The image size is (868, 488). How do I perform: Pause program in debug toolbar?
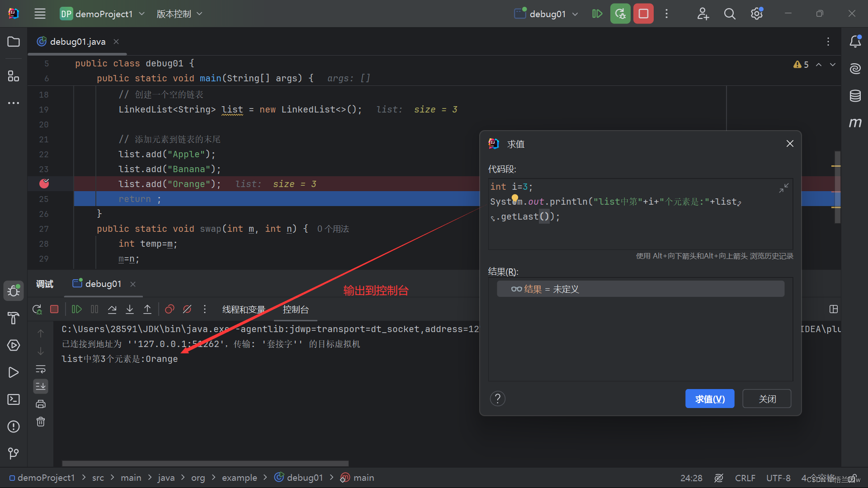click(x=94, y=309)
